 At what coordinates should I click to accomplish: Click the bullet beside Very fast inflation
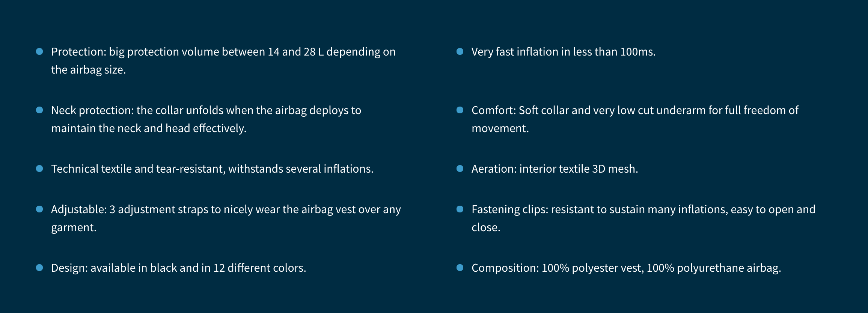[460, 51]
